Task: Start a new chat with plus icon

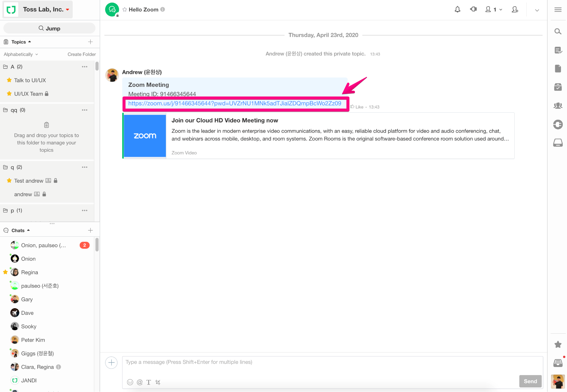Action: coord(90,230)
